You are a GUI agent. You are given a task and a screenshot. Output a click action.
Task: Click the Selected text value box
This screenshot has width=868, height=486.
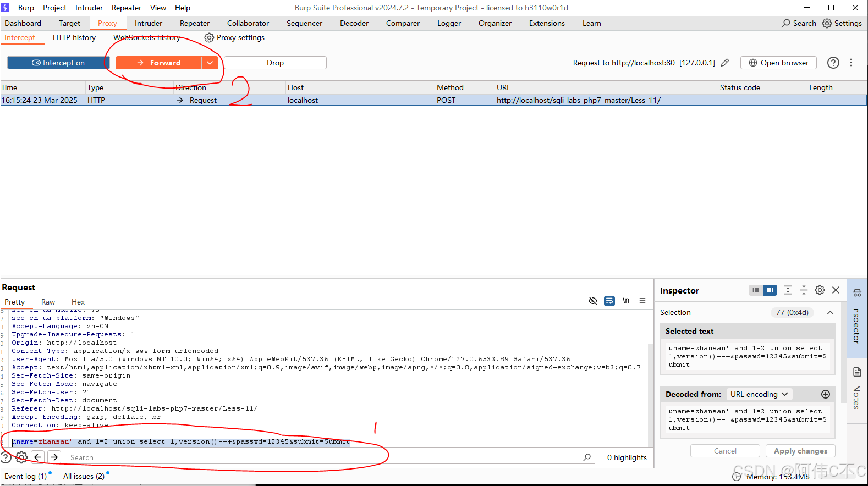click(748, 356)
